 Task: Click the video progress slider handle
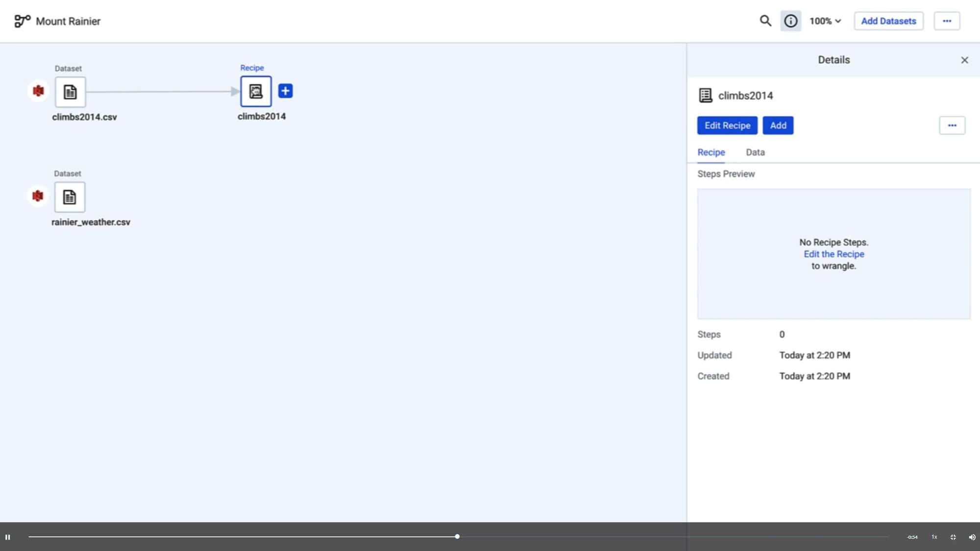pyautogui.click(x=457, y=537)
